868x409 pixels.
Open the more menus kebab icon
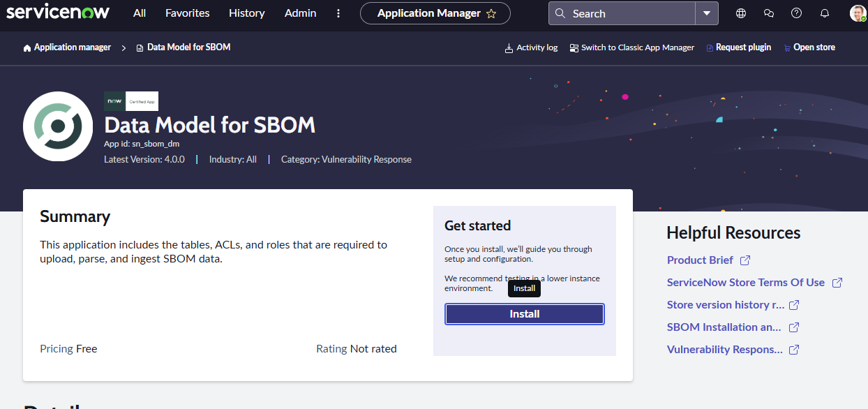(338, 13)
